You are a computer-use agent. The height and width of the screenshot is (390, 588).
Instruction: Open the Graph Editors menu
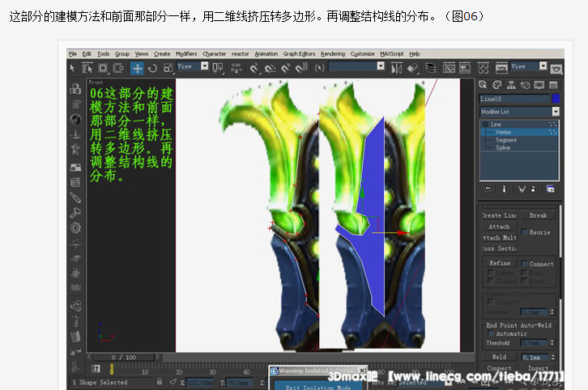(299, 54)
